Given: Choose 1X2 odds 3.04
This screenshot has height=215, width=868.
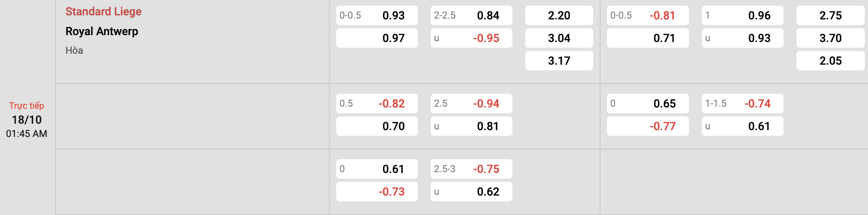Looking at the screenshot, I should point(559,38).
